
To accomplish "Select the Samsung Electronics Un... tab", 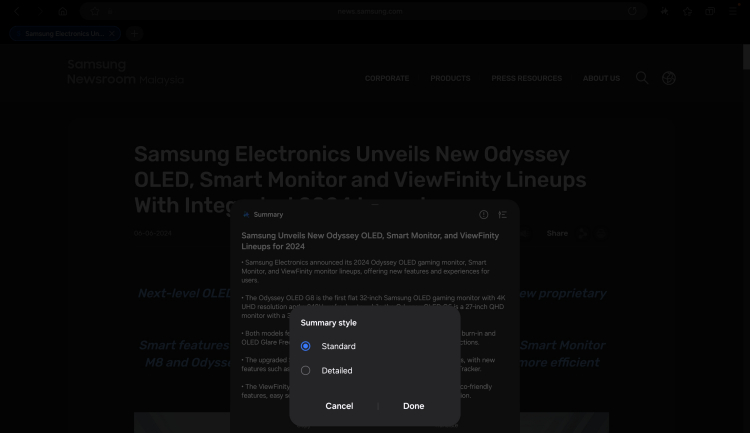I will click(x=65, y=33).
